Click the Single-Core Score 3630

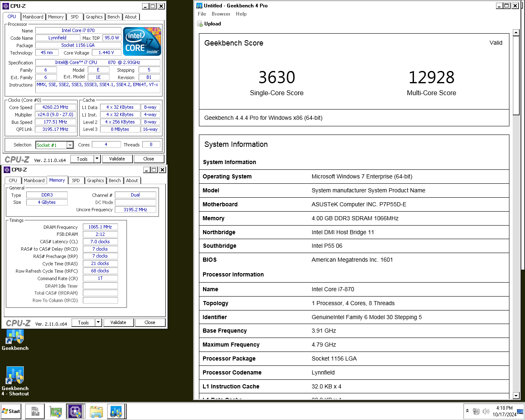277,77
